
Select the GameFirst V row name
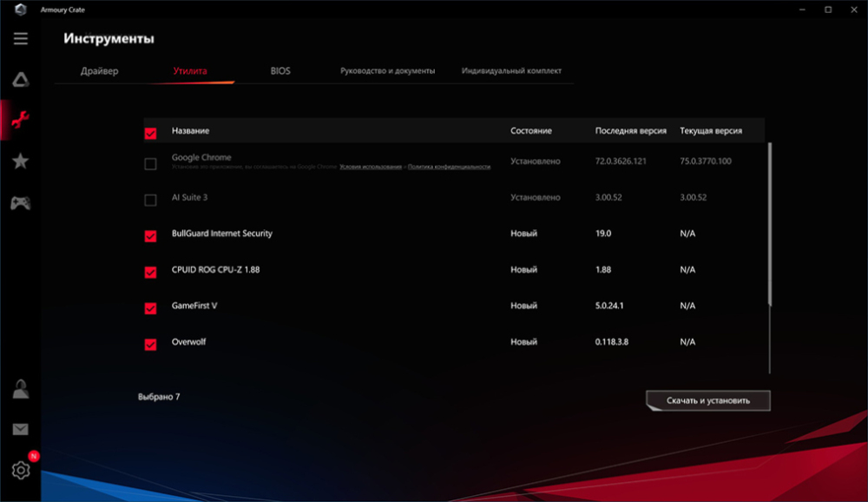coord(194,306)
